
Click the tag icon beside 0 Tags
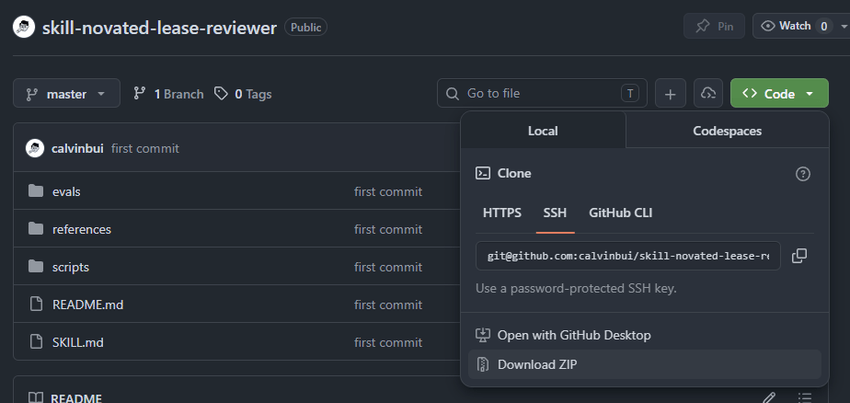click(x=221, y=94)
